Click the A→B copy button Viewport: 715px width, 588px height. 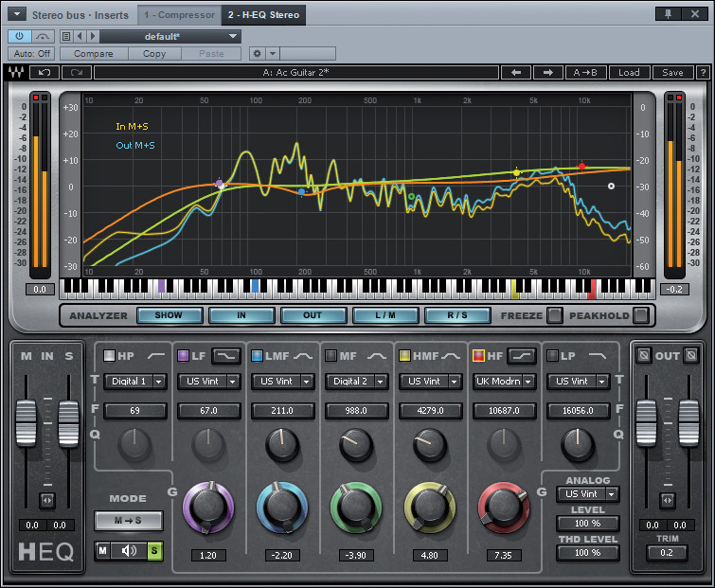[585, 72]
